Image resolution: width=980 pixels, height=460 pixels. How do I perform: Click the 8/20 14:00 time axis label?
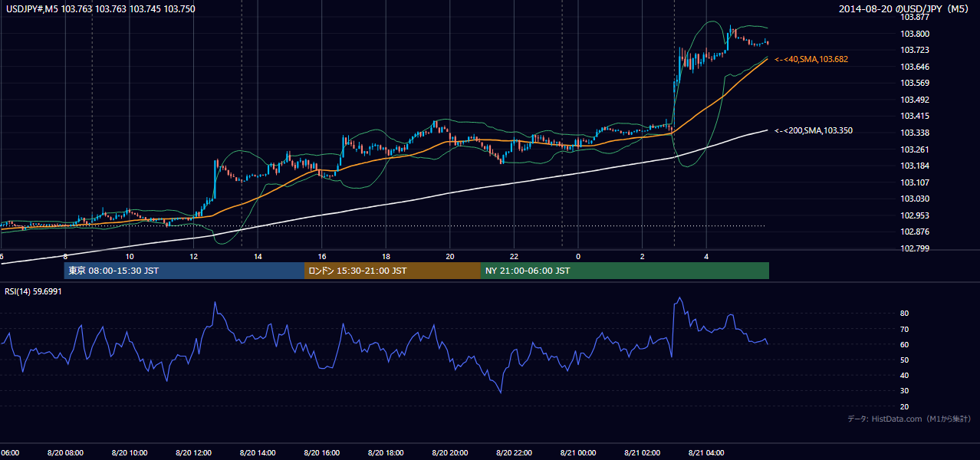258,453
